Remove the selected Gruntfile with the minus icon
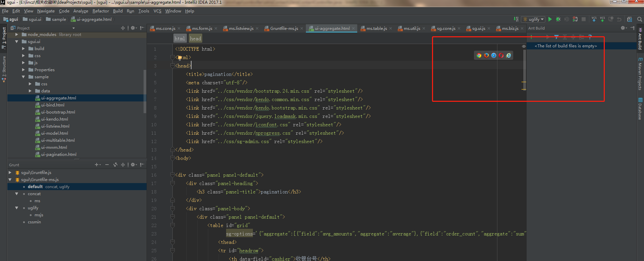This screenshot has height=261, width=644. click(107, 165)
